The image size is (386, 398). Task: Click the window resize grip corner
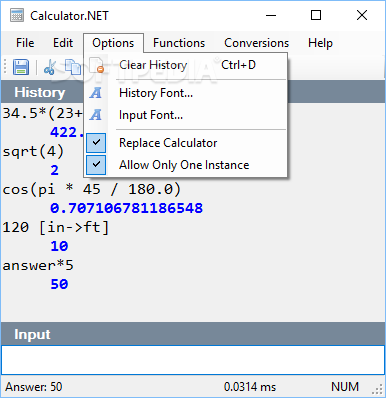click(378, 389)
